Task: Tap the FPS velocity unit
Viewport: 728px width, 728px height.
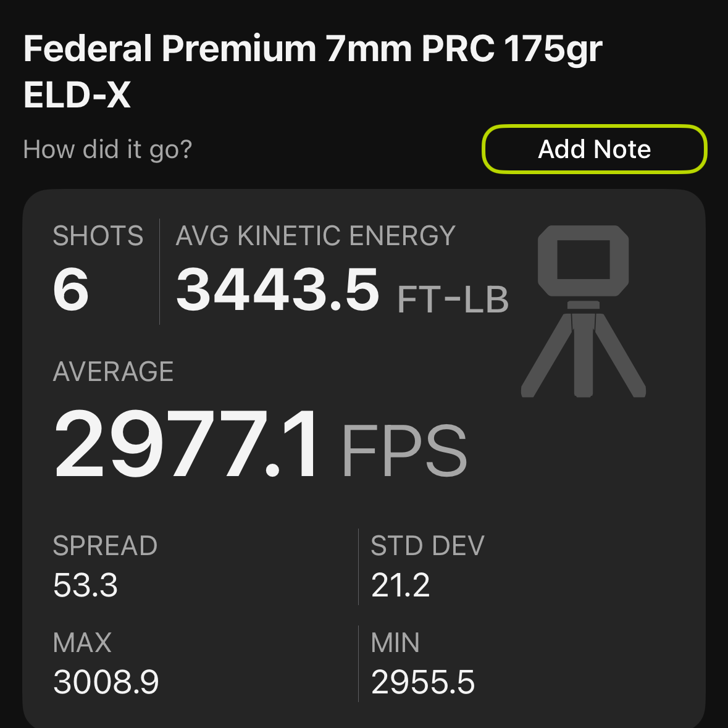Action: coord(404,451)
